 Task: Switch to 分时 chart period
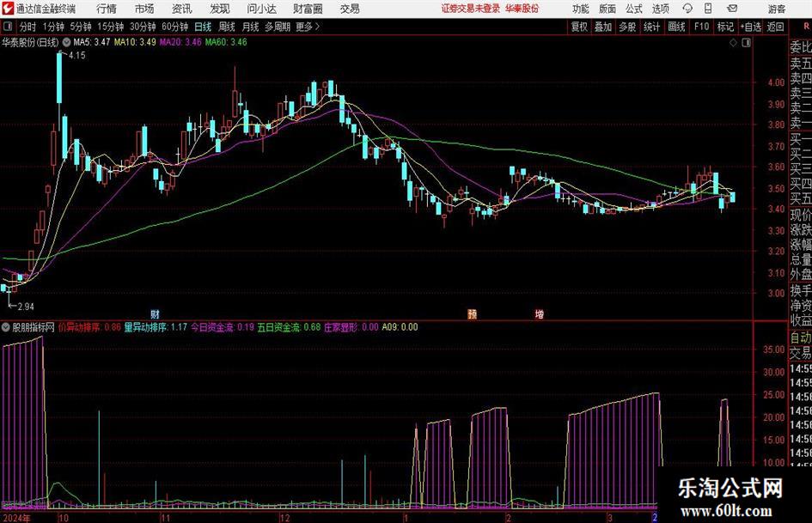click(x=28, y=27)
